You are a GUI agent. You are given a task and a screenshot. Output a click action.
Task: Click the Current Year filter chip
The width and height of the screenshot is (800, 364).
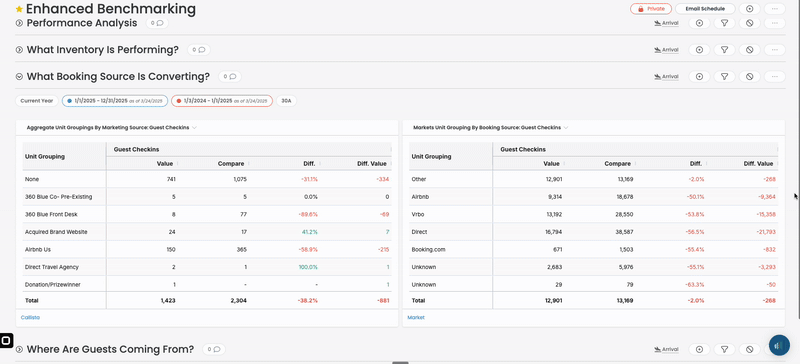tap(37, 101)
